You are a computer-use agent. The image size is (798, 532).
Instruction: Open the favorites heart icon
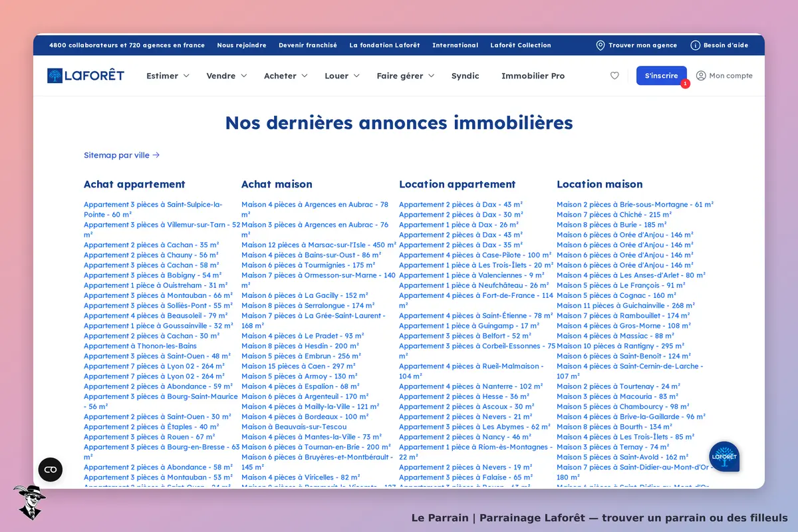pyautogui.click(x=614, y=76)
